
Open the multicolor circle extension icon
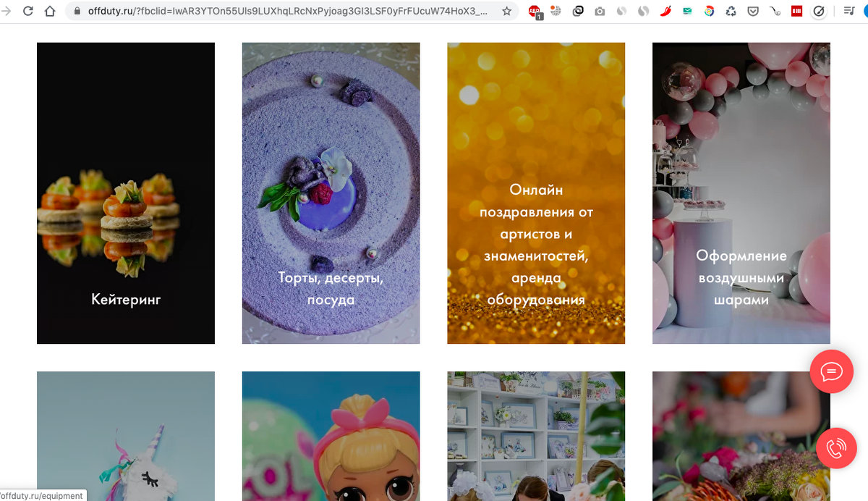click(710, 12)
